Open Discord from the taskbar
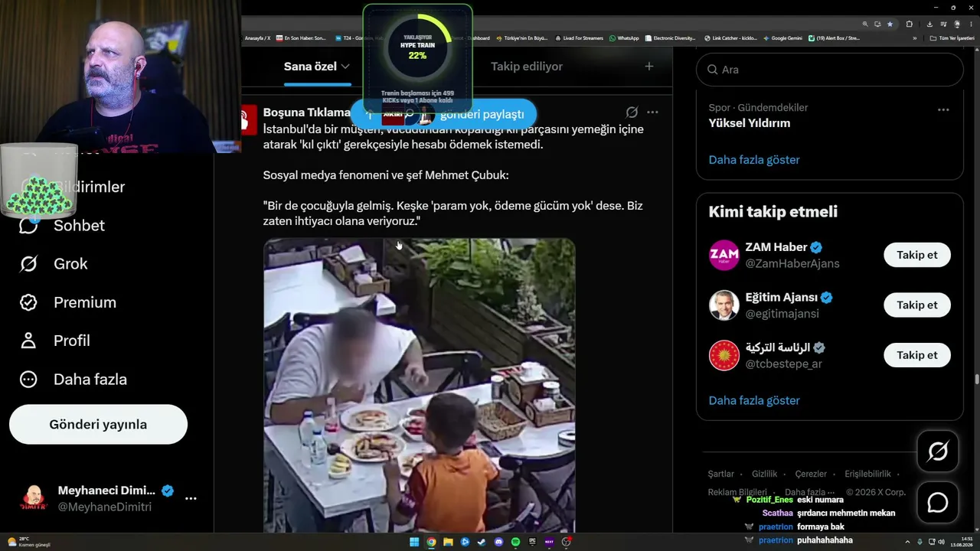The height and width of the screenshot is (551, 980). tap(498, 542)
